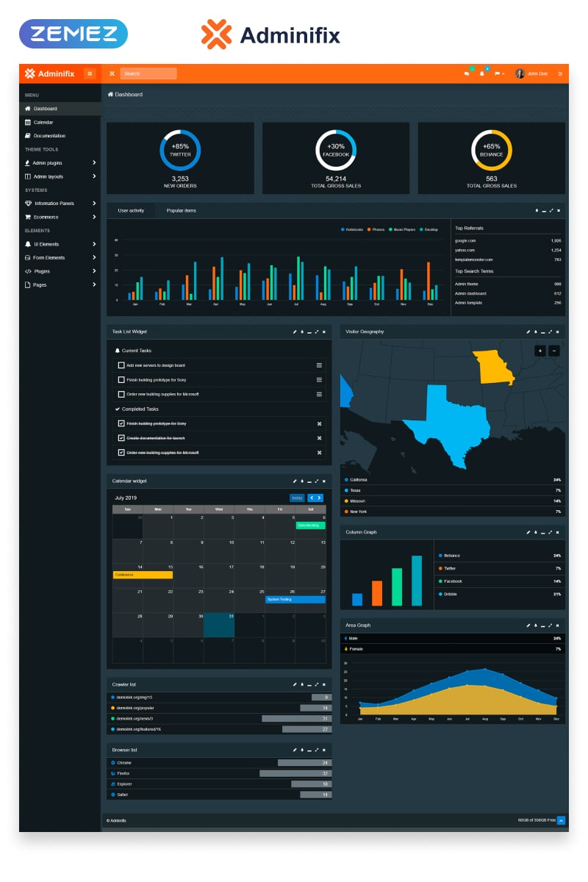588x882 pixels.
Task: Check 'Order new building supplies for Microsoft' current task
Action: pos(121,394)
